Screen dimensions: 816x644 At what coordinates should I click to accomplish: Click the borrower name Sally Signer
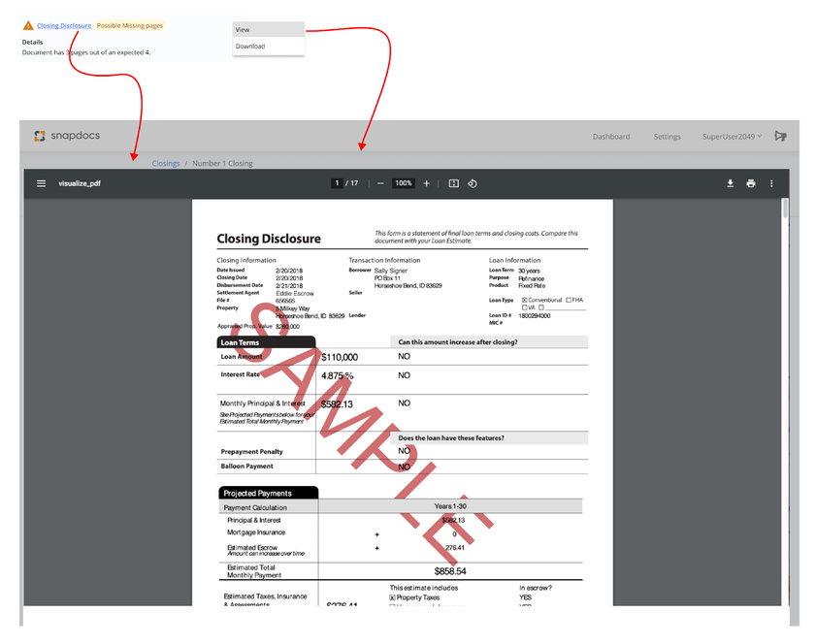pyautogui.click(x=391, y=271)
